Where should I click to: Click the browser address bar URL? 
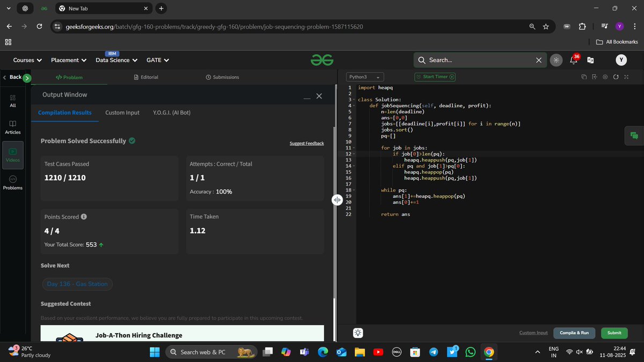point(214,26)
